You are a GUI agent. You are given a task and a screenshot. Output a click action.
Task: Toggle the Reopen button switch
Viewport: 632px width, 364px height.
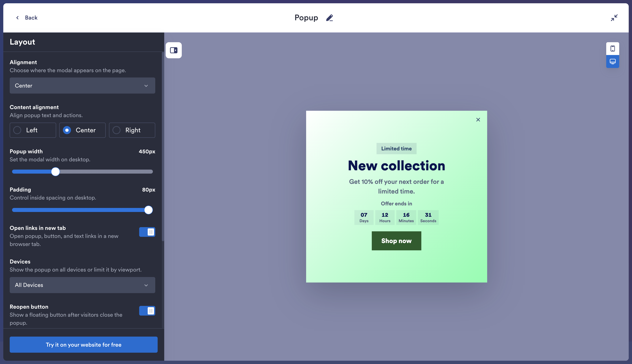[x=147, y=311]
